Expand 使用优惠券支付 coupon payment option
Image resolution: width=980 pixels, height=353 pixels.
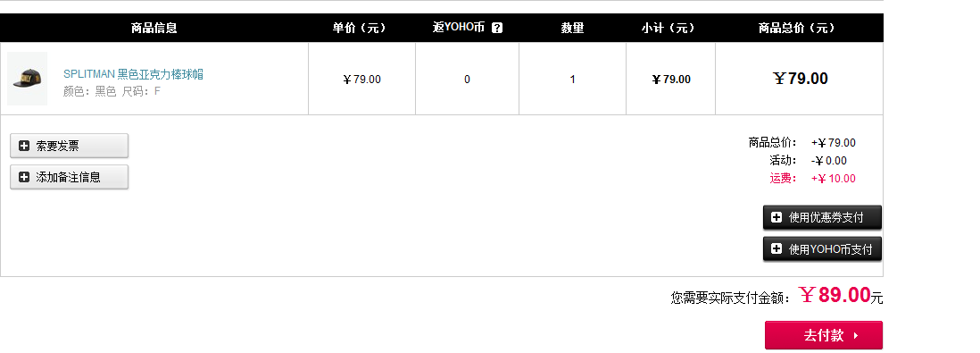tap(822, 217)
